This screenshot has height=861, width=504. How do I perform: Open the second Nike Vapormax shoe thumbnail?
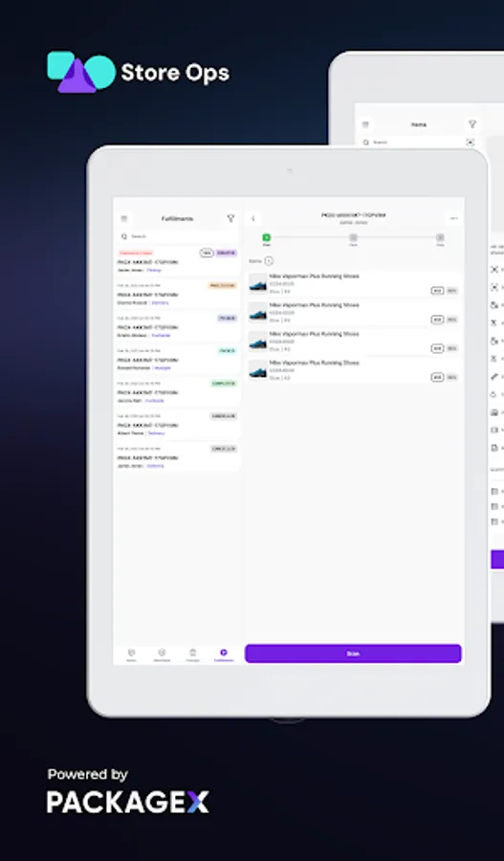(257, 313)
